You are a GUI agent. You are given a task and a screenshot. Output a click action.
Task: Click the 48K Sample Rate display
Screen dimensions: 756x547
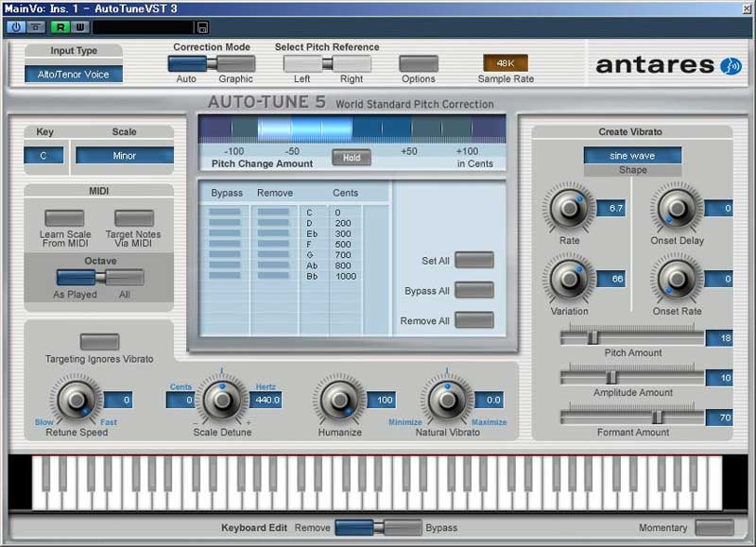click(x=506, y=62)
